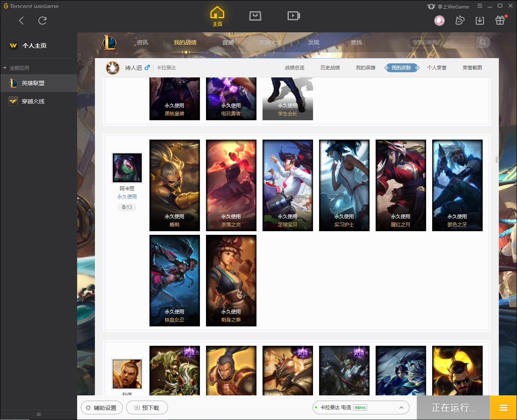Open the 掌上WeGame phone link
Viewport: 517px width, 420px height.
point(448,6)
